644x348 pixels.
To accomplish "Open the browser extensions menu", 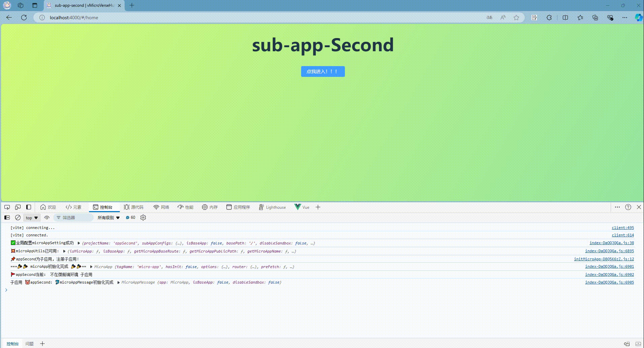I will pos(549,17).
